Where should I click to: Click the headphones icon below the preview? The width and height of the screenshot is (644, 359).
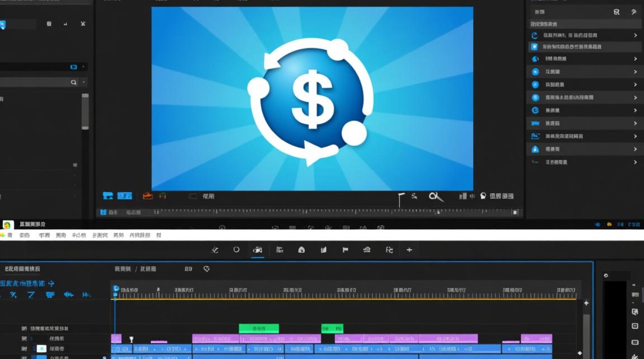162,196
